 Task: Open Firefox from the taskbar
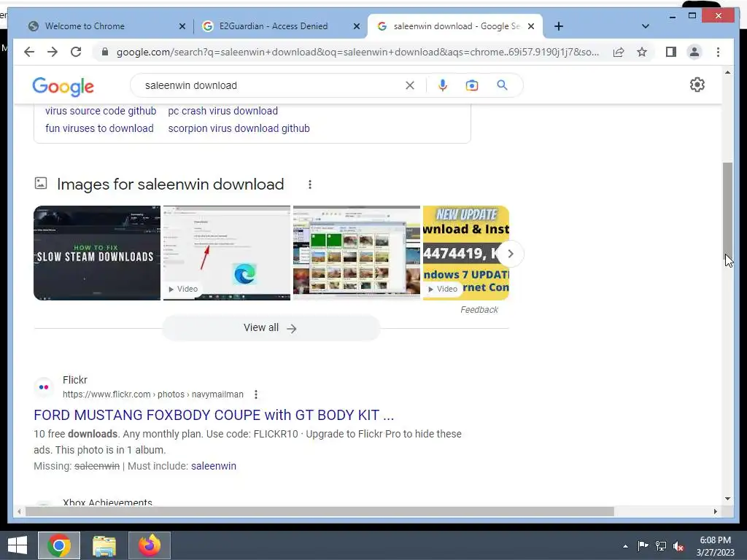[149, 545]
